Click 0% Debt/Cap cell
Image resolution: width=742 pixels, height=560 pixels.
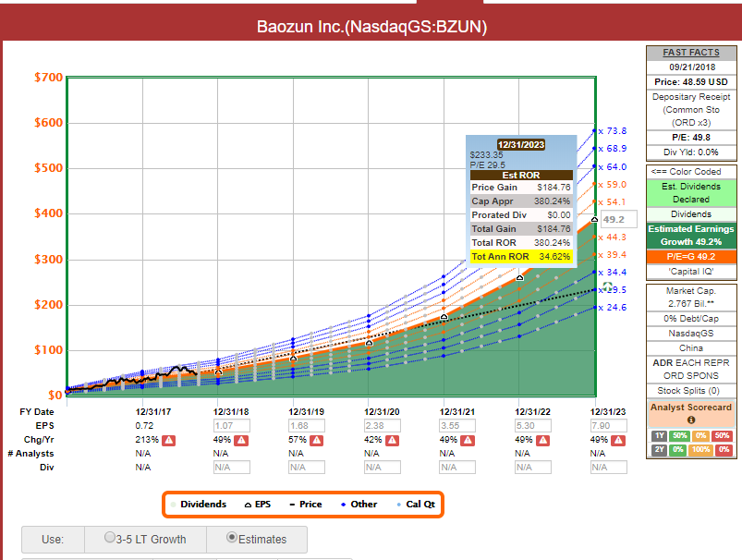point(691,319)
